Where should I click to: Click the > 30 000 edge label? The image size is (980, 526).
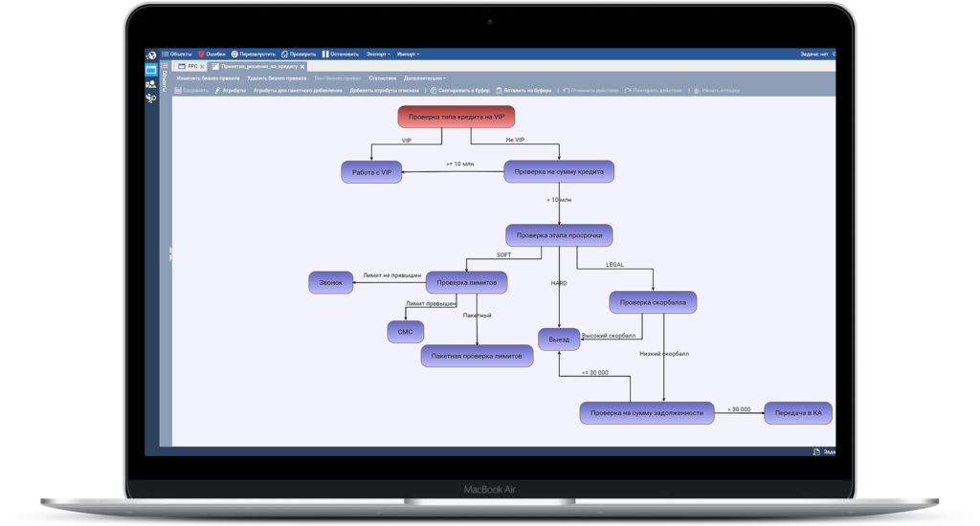pyautogui.click(x=739, y=410)
